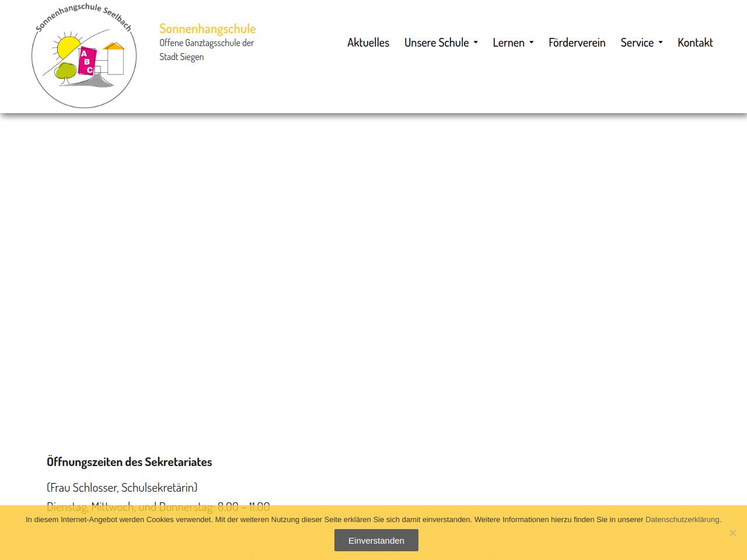Click the Sonnenhangschule Seelbach circular logo
This screenshot has height=560, width=747.
84,55
